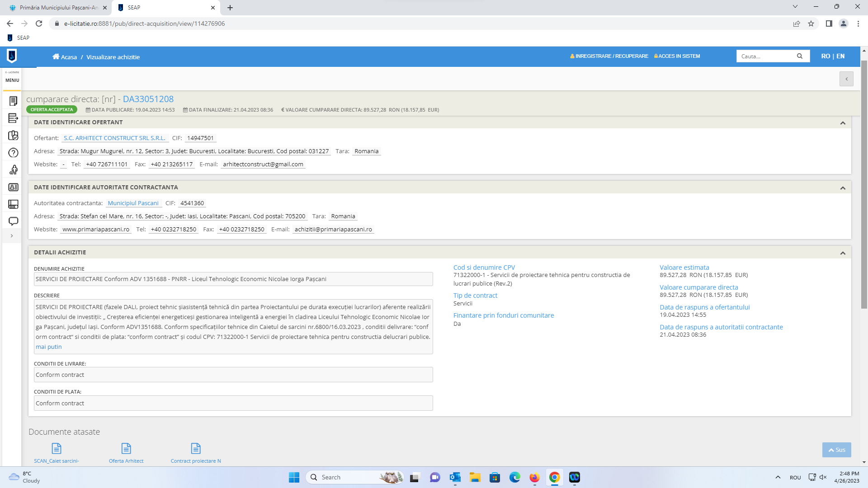
Task: Open the chat bubble sidebar icon
Action: coord(13,221)
